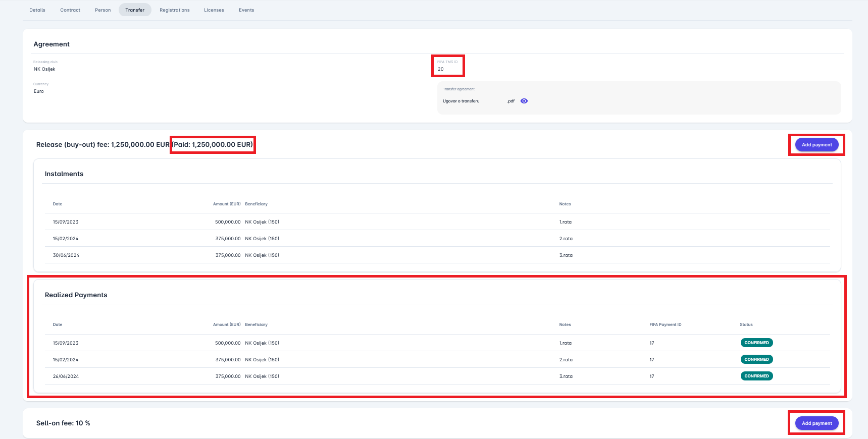
Task: Open the Details tab
Action: (37, 10)
